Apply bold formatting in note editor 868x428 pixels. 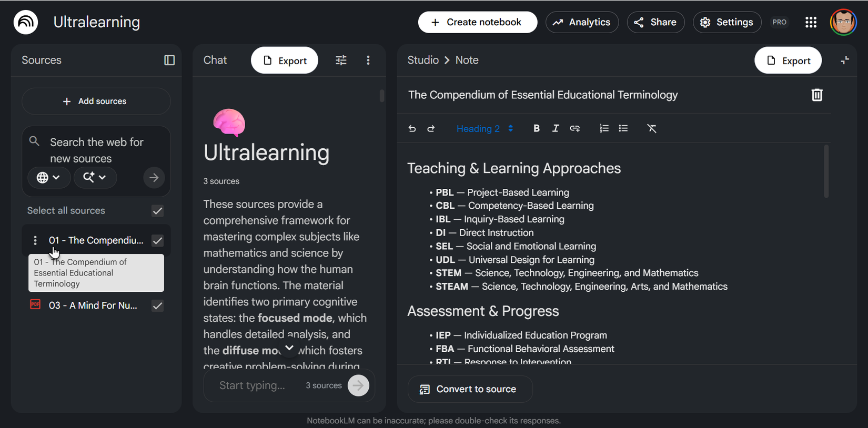tap(536, 129)
